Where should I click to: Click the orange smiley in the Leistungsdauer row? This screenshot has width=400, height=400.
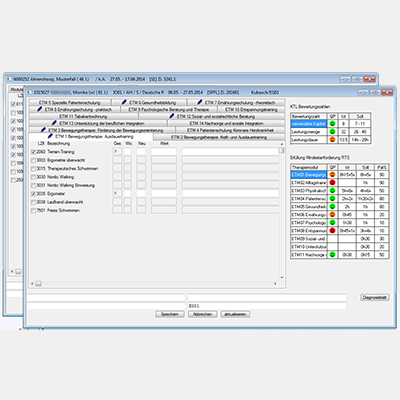tap(332, 140)
